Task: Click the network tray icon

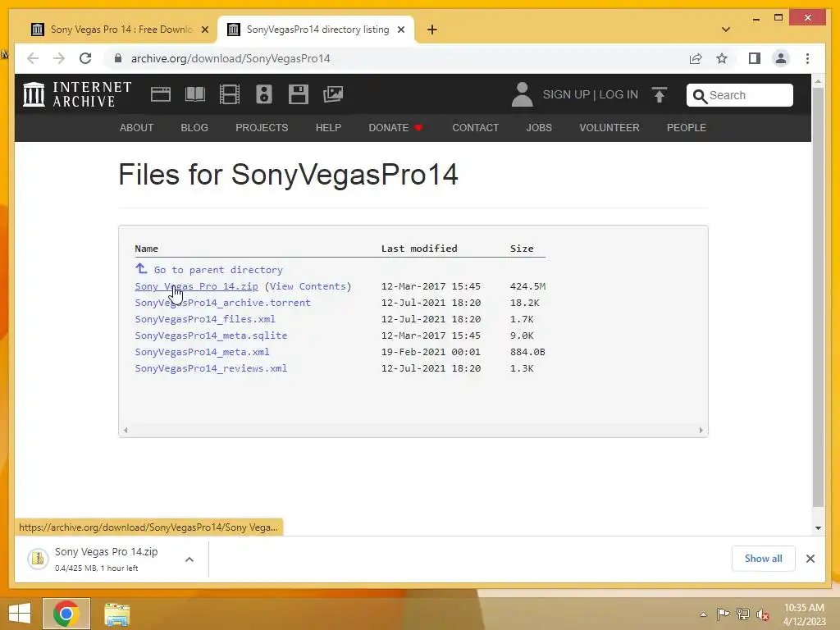Action: click(743, 614)
